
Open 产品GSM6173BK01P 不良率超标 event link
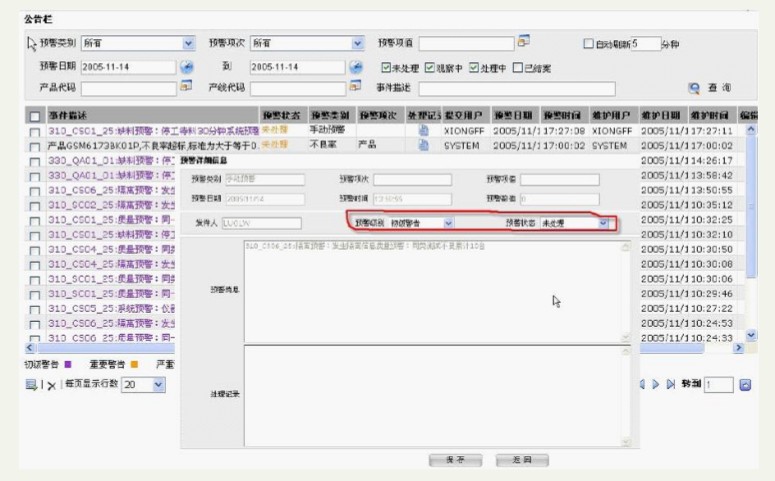click(153, 145)
